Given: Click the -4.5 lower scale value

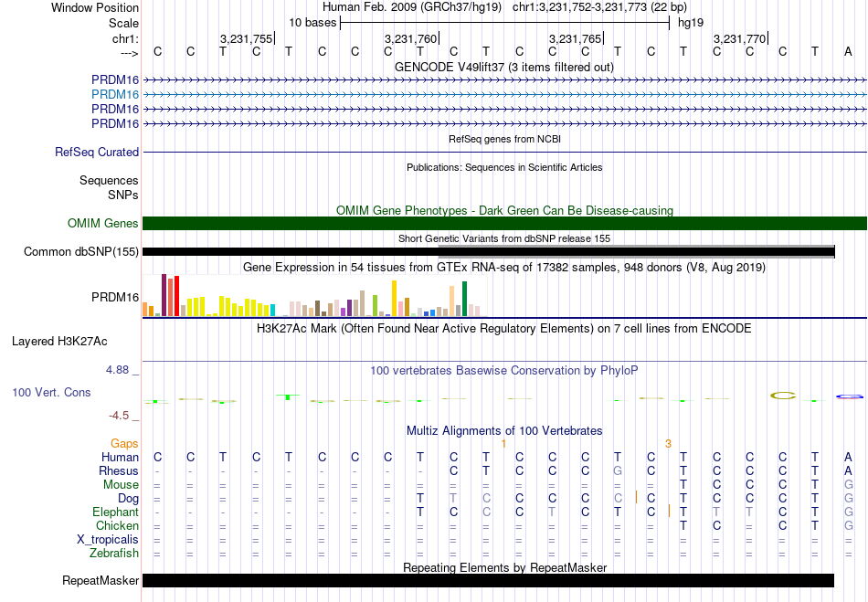Looking at the screenshot, I should coord(119,415).
